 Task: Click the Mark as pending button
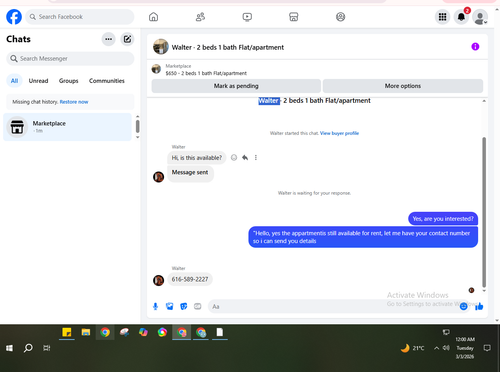[236, 86]
